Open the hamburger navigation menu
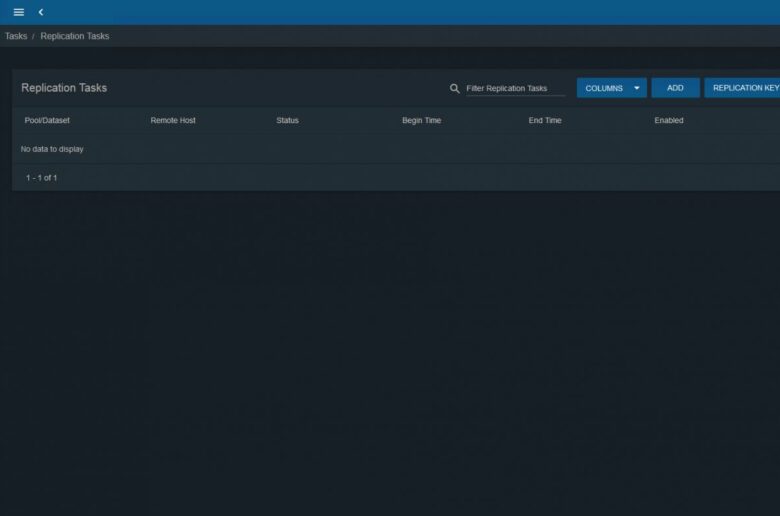This screenshot has width=780, height=516. coord(19,12)
